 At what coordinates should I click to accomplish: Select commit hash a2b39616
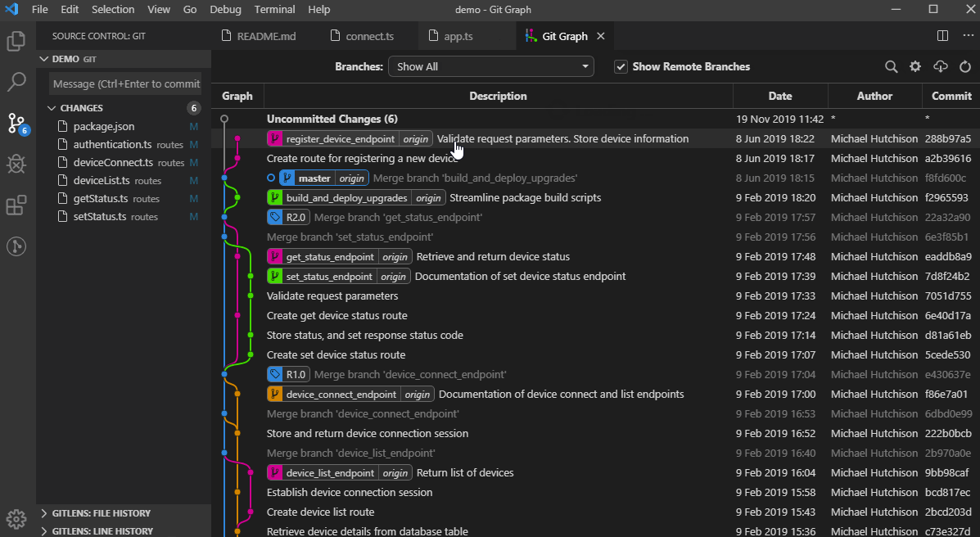[947, 158]
